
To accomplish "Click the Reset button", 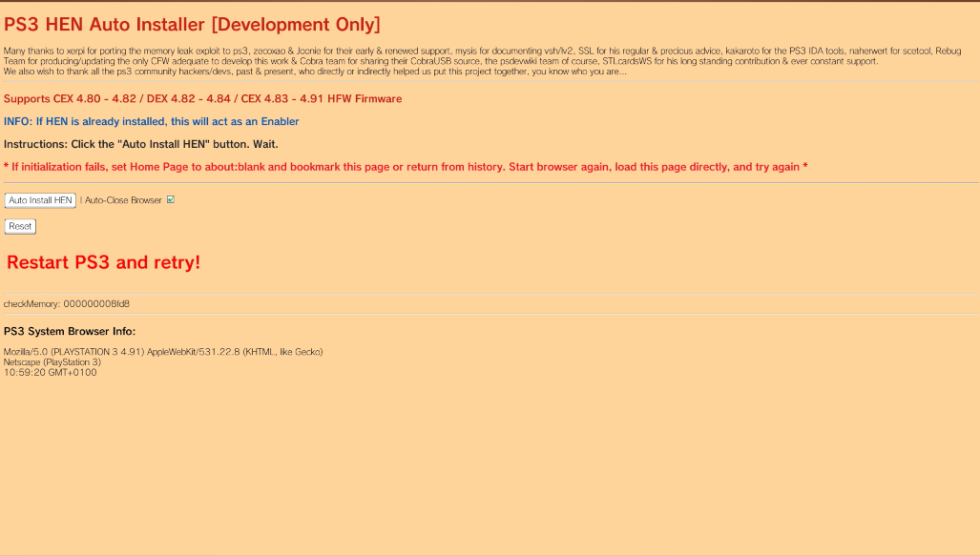I will (x=20, y=226).
